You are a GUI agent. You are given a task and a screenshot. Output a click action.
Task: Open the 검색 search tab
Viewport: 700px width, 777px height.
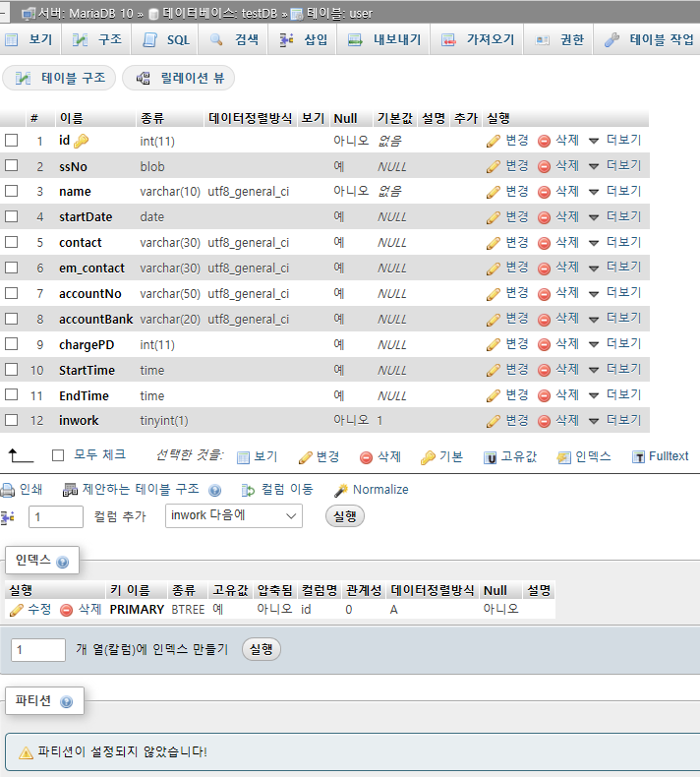tap(234, 39)
